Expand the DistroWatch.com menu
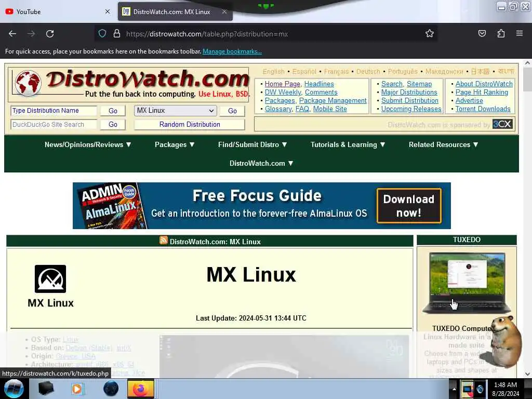Viewport: 532px width, 399px height. tap(261, 163)
